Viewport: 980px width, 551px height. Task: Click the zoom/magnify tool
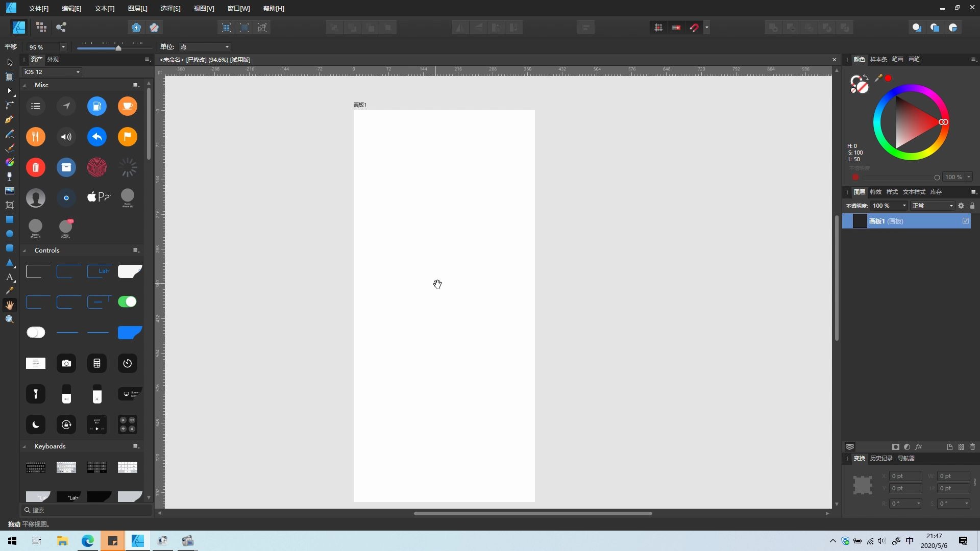9,318
